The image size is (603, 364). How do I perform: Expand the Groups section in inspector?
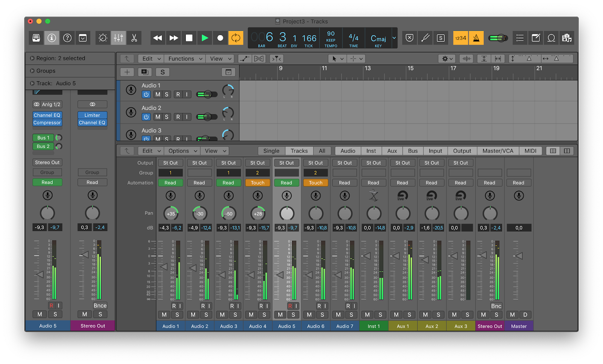pos(32,71)
